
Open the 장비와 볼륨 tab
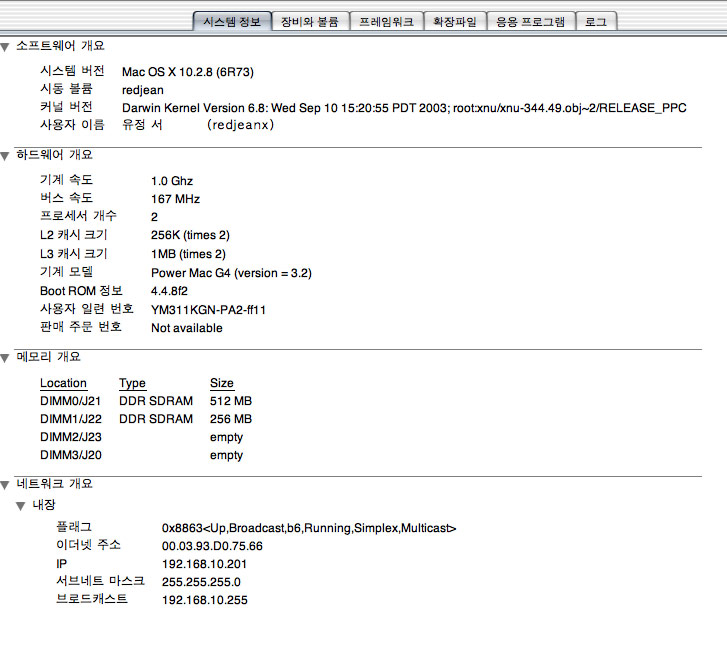[309, 21]
